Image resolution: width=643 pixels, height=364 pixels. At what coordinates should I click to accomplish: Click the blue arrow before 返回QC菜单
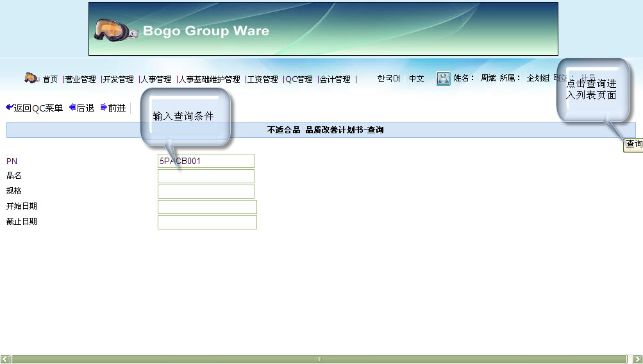pos(9,108)
